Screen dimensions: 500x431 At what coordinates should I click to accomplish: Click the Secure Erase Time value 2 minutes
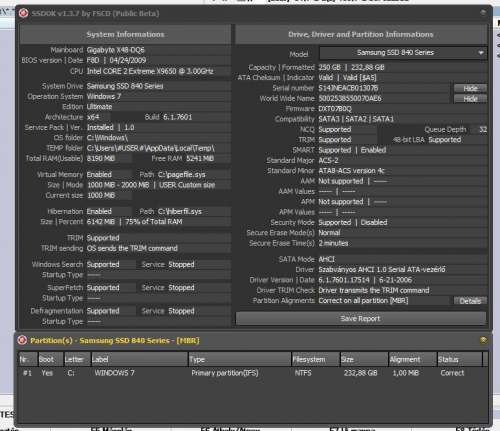(x=333, y=243)
